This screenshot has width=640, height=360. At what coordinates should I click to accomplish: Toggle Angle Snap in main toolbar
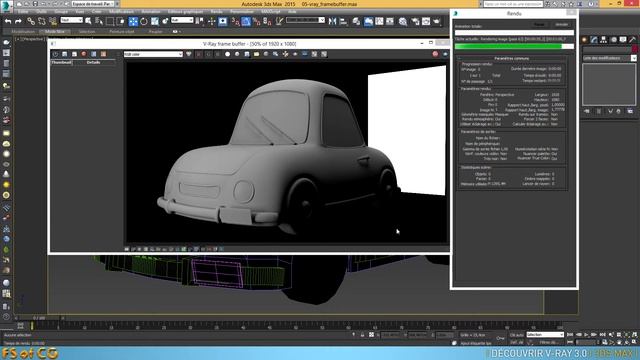click(x=246, y=21)
